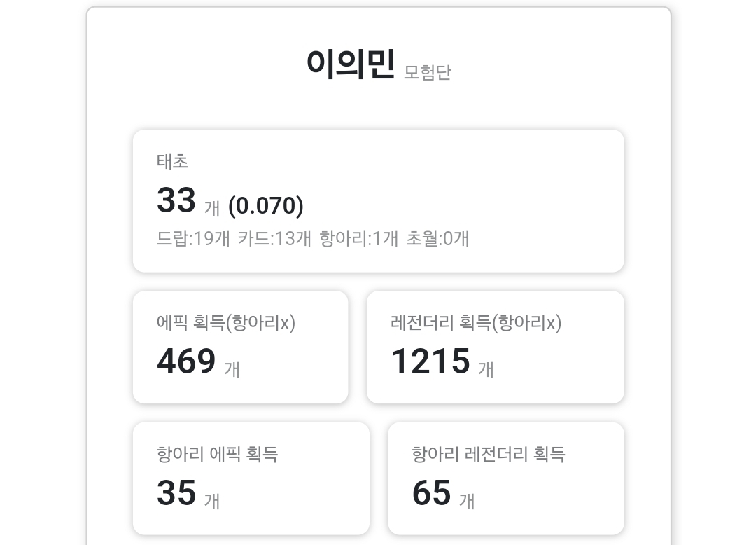Open the 태초 stats card
Viewport: 756px width, 545px height.
[x=379, y=200]
